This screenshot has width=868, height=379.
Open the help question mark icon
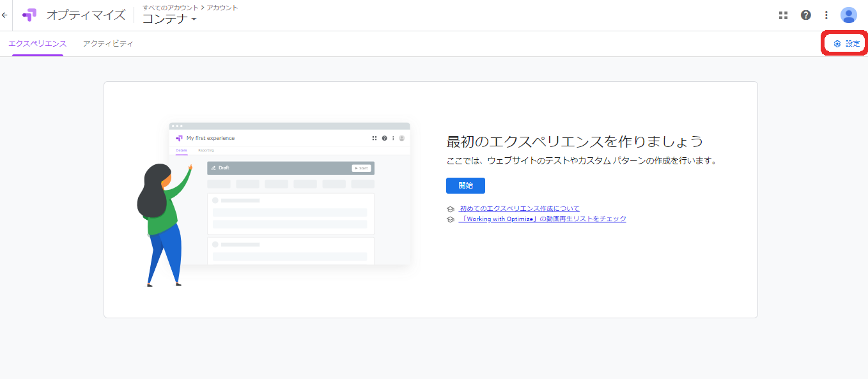point(806,15)
